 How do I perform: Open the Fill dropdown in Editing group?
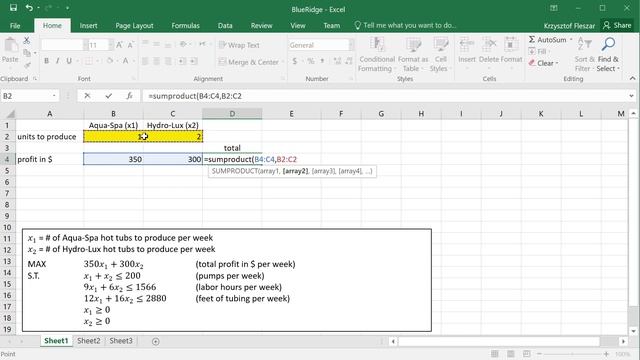click(x=539, y=51)
